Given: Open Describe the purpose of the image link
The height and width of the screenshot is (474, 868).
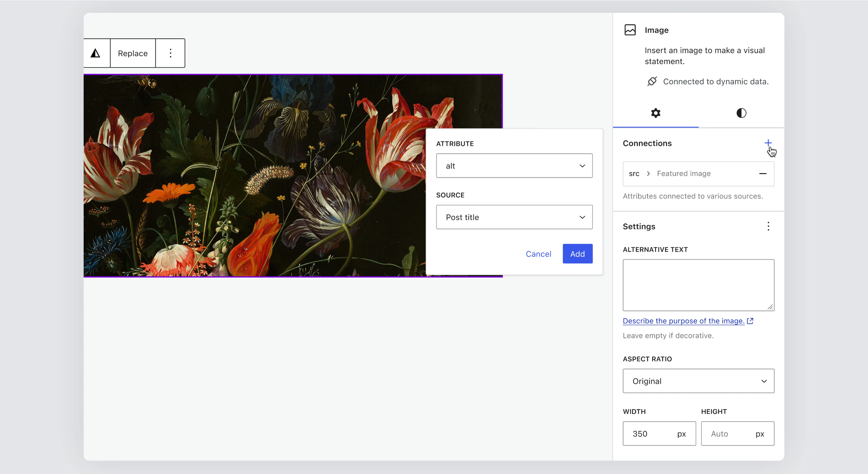Looking at the screenshot, I should (683, 321).
